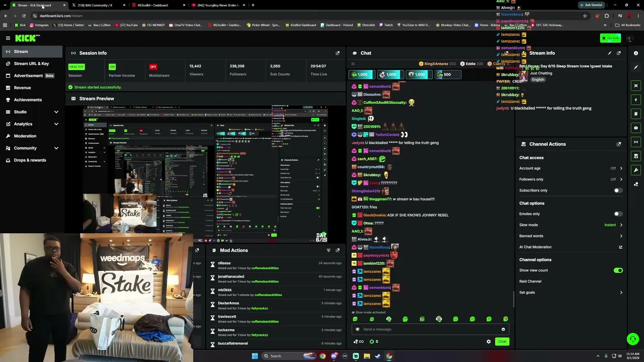Click the Stream Preview video thumbnail
This screenshot has width=644, height=362.
click(x=205, y=174)
